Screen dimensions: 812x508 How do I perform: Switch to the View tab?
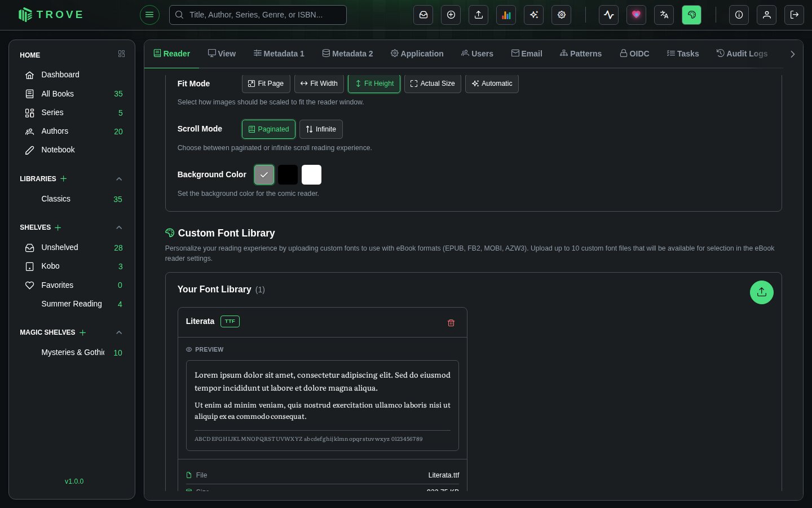click(x=222, y=54)
